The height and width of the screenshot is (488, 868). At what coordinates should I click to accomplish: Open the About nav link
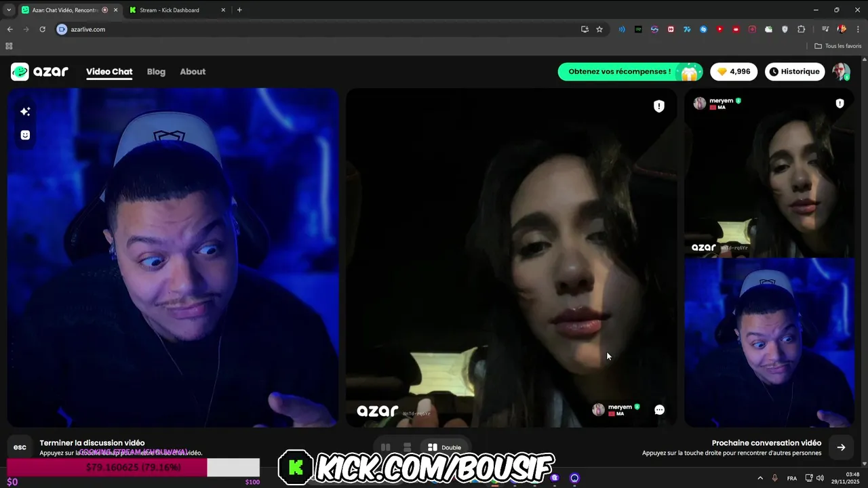tap(193, 71)
